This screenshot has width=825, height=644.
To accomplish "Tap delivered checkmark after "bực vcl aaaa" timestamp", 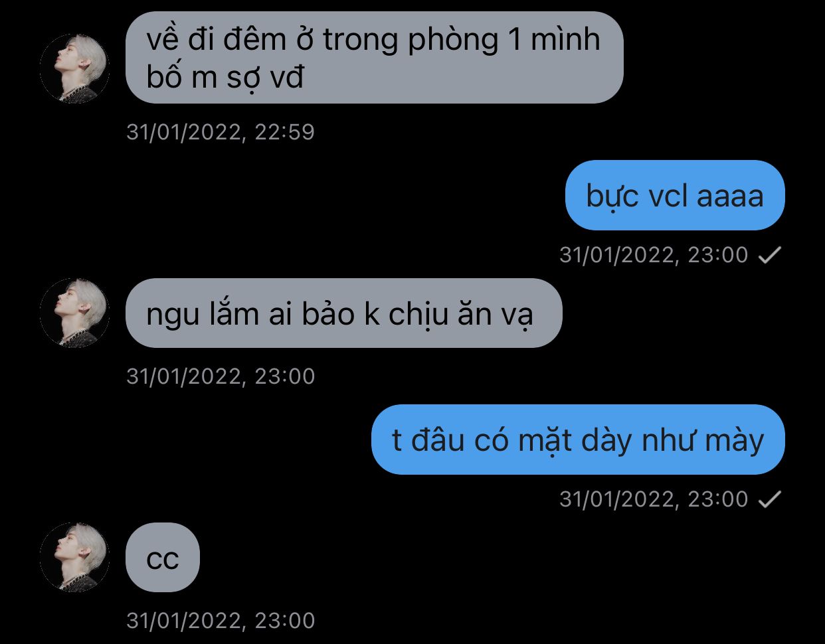I will pyautogui.click(x=770, y=255).
